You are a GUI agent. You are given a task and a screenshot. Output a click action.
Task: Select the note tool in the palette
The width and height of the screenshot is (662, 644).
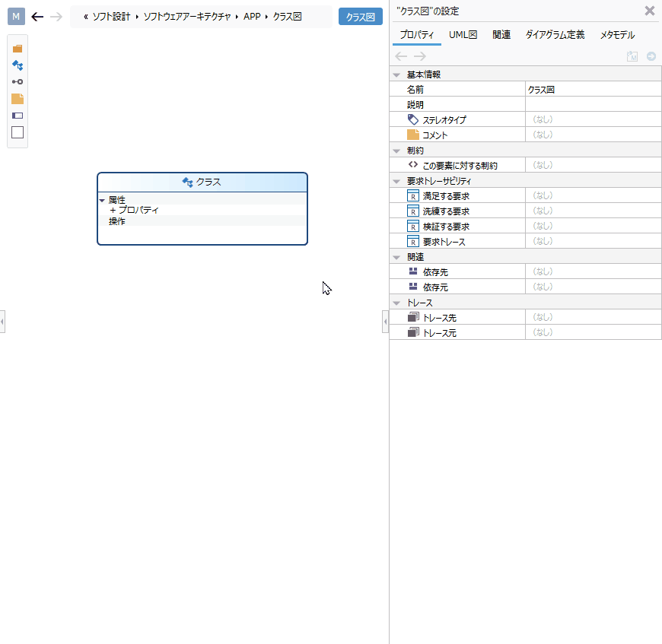click(18, 99)
